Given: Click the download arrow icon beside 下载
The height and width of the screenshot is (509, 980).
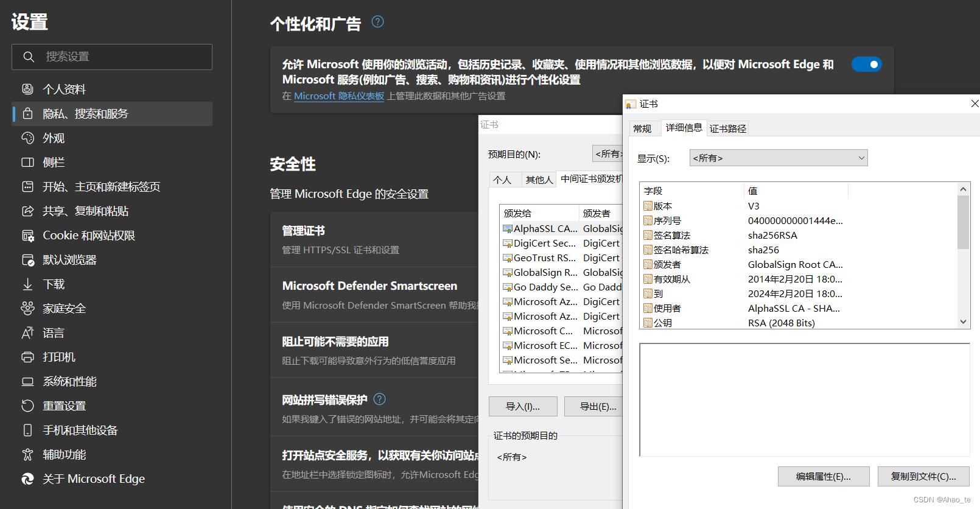Looking at the screenshot, I should tap(27, 284).
